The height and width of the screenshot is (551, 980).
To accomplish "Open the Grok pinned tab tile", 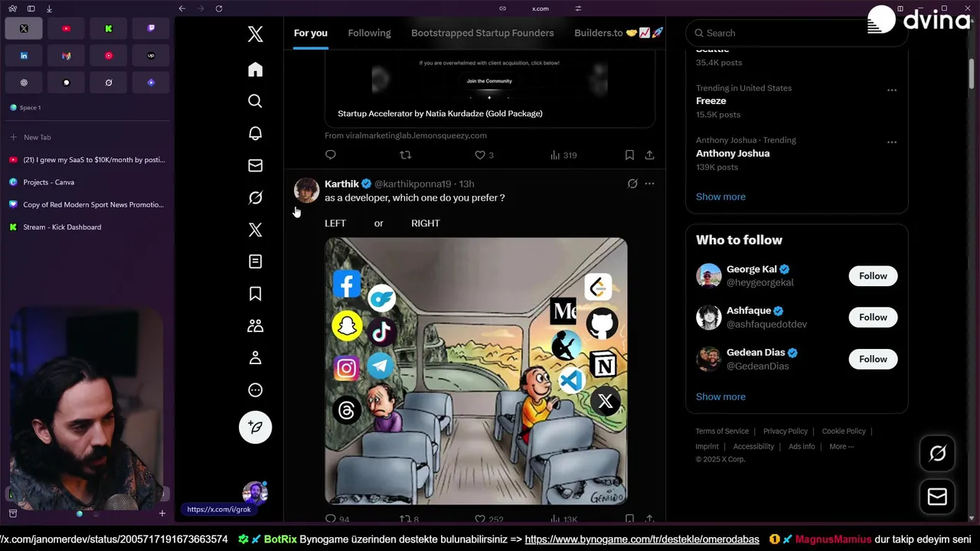I will point(109,82).
